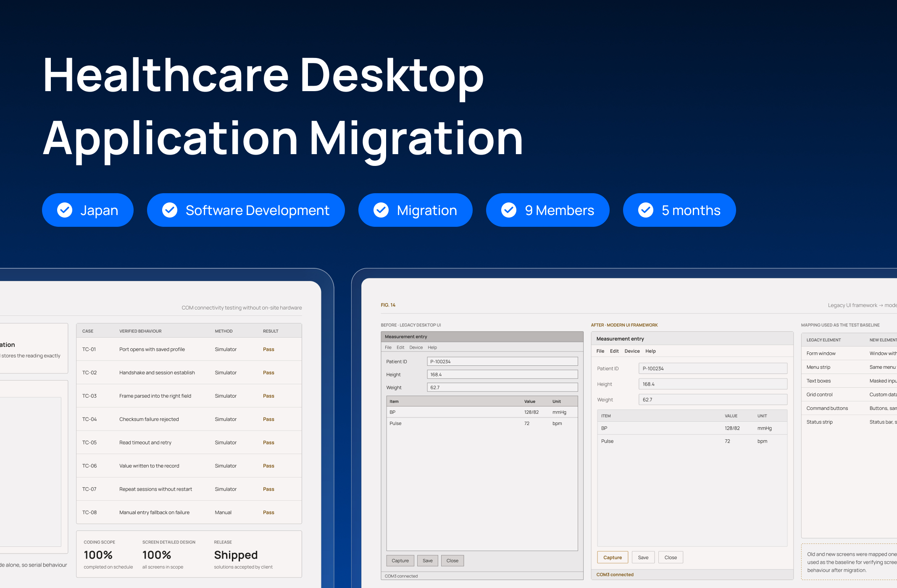The width and height of the screenshot is (897, 588).
Task: Click Menu strip row in mapping table
Action: [x=849, y=367]
